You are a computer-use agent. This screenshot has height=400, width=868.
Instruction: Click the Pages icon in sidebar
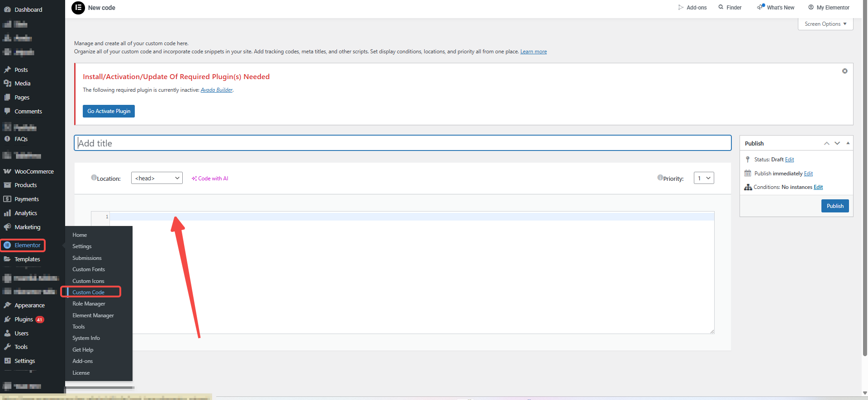pyautogui.click(x=7, y=97)
